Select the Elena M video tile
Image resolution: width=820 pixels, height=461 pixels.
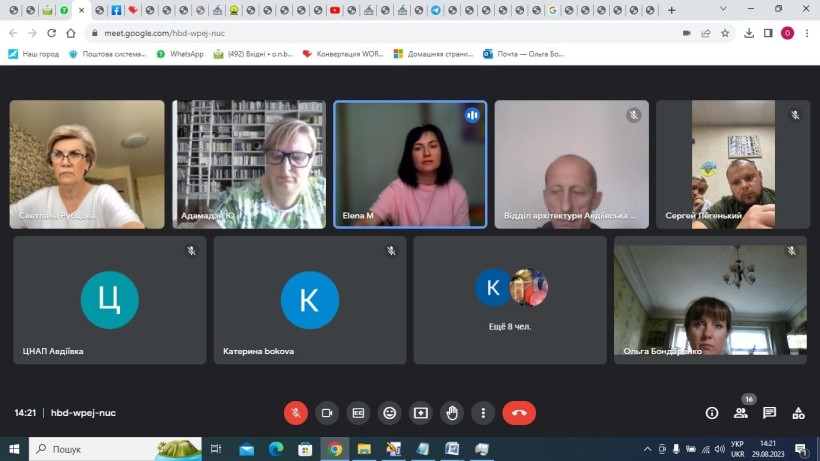tap(410, 164)
